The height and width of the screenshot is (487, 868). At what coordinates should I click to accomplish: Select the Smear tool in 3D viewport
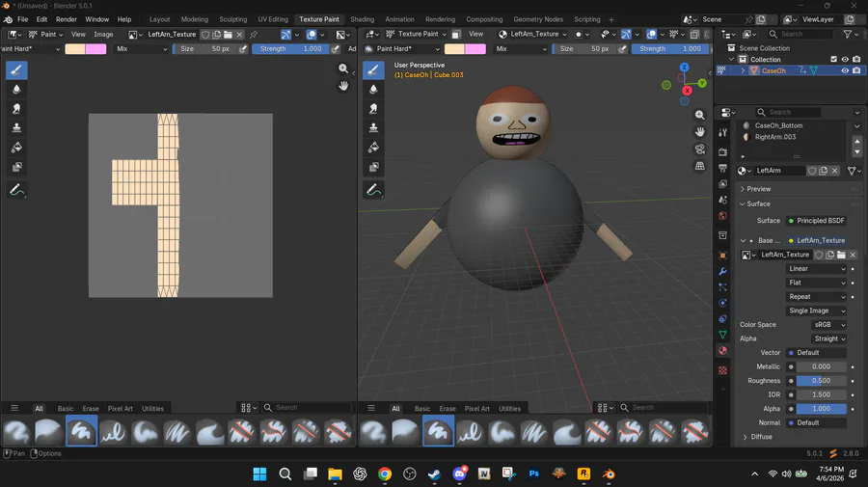373,109
